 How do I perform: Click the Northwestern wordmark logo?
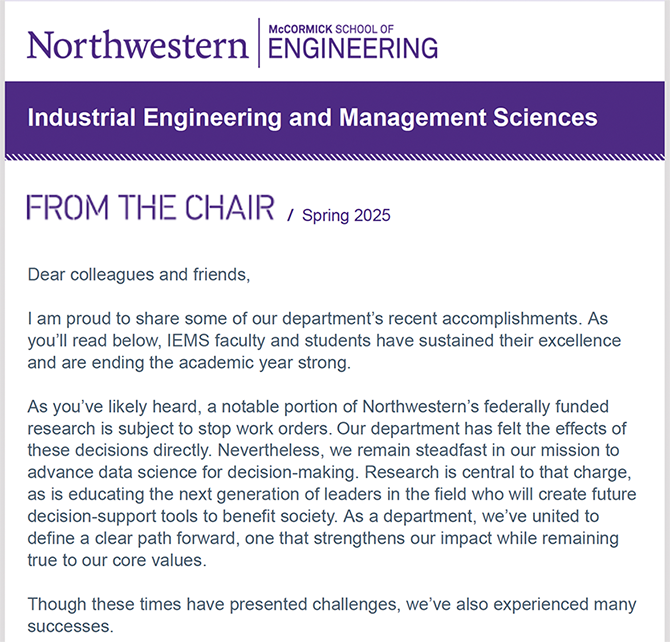click(138, 45)
